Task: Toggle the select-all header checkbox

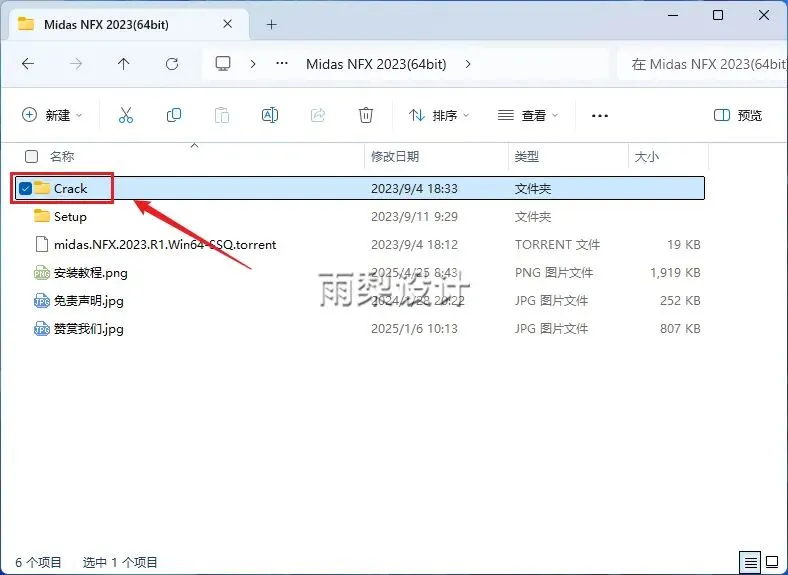Action: (31, 156)
